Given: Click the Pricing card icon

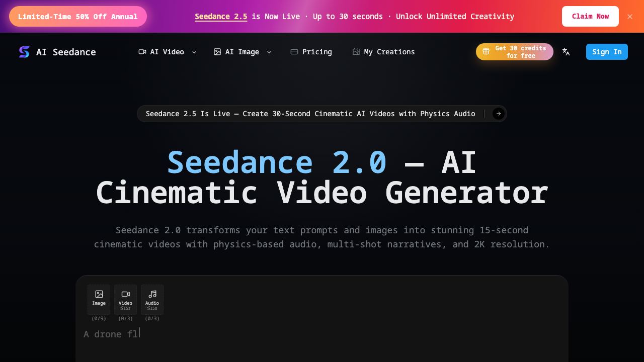Looking at the screenshot, I should tap(294, 52).
